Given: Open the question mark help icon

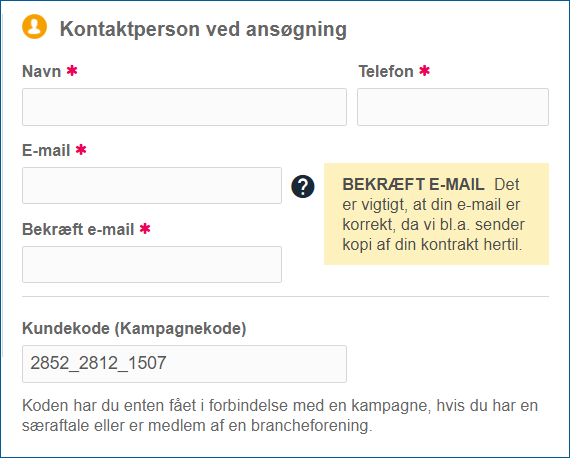Looking at the screenshot, I should point(303,186).
